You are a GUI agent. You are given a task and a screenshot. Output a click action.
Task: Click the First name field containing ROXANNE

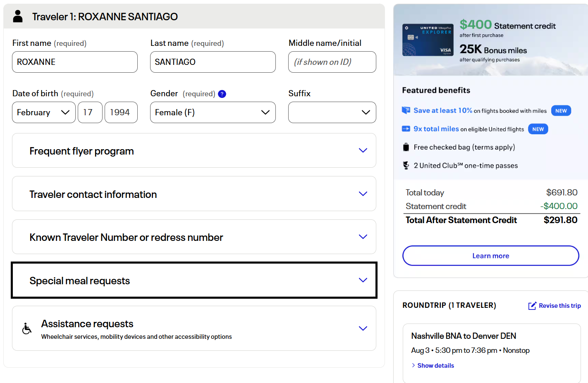tap(75, 62)
